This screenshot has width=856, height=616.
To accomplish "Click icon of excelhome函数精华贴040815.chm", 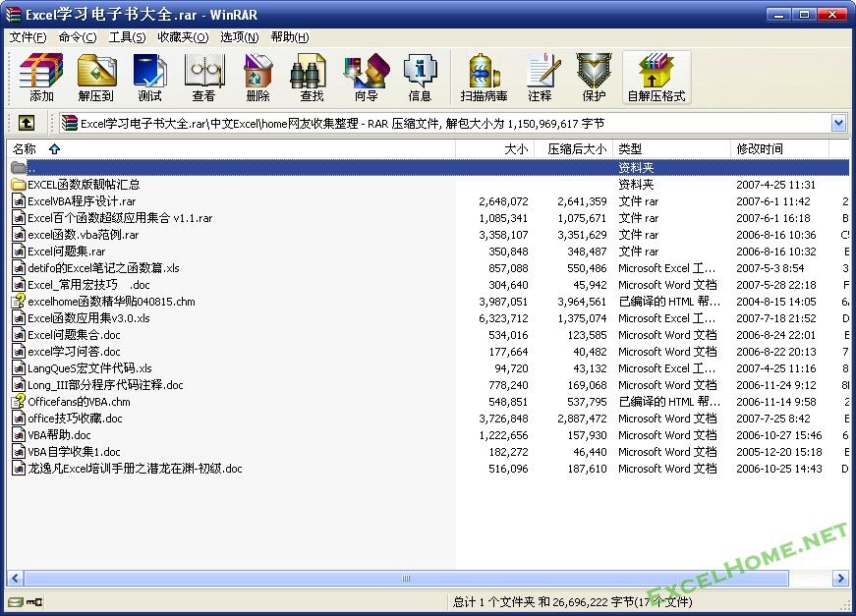I will (x=19, y=302).
